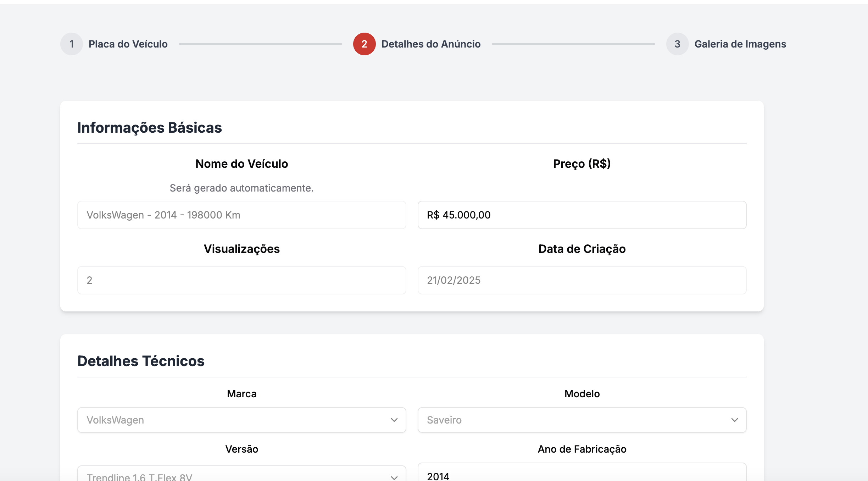Click the Marca dropdown chevron arrow
Viewport: 868px width, 481px height.
tap(394, 420)
